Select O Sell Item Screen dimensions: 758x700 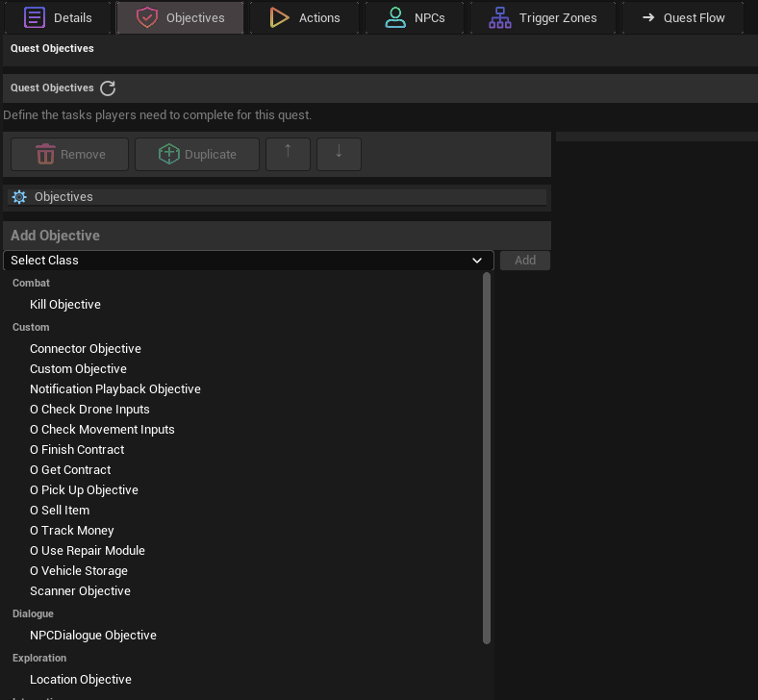60,511
